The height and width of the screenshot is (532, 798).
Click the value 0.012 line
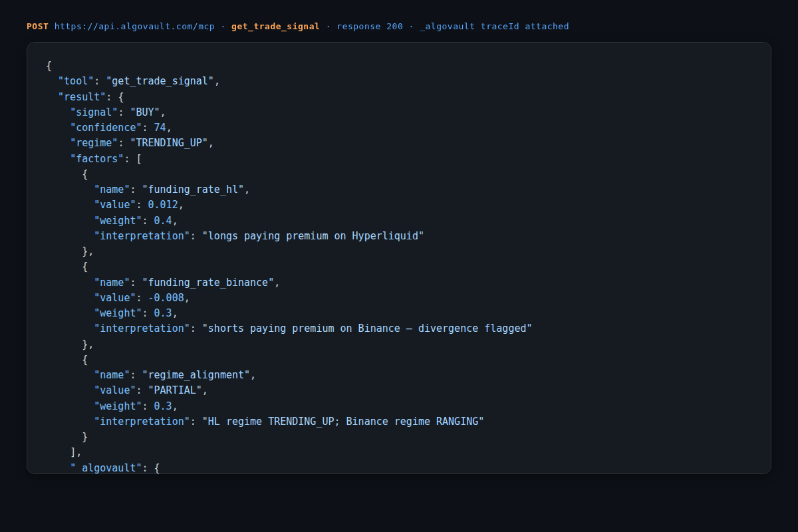tap(139, 205)
